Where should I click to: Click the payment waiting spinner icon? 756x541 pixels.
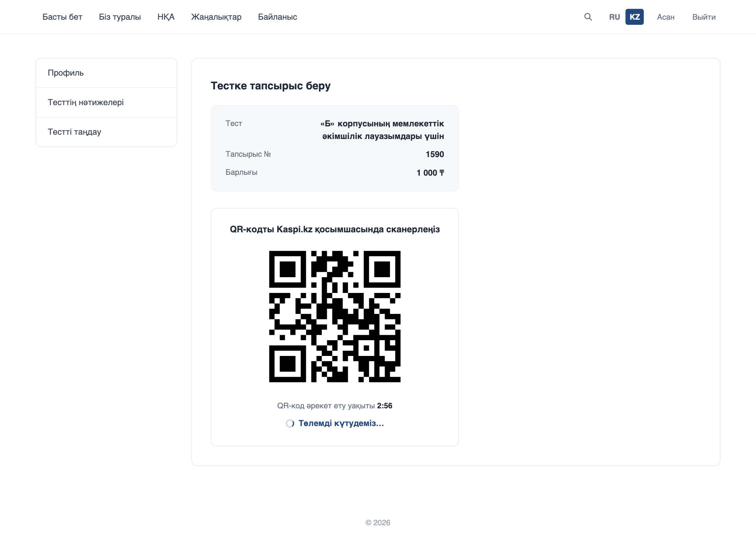click(x=290, y=423)
